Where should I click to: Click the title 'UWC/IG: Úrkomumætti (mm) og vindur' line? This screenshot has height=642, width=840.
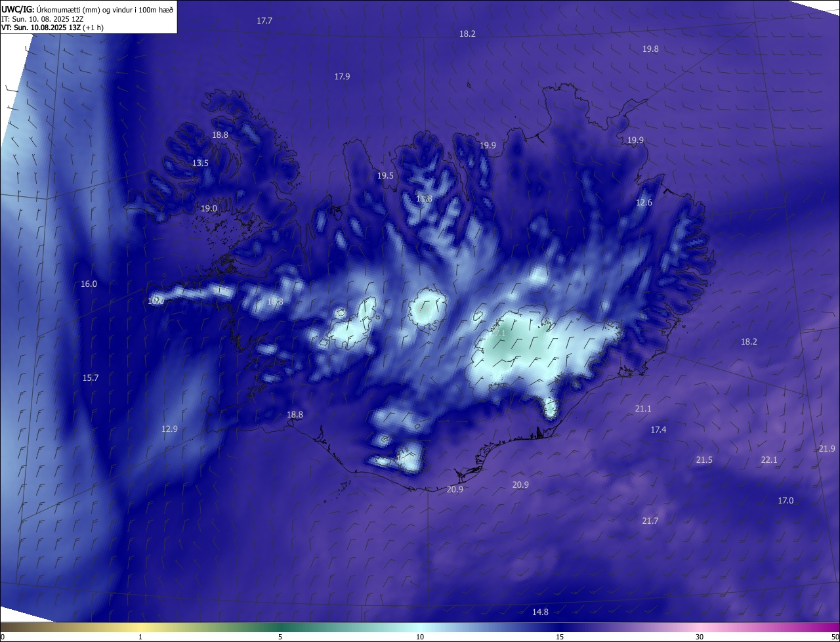coord(87,9)
